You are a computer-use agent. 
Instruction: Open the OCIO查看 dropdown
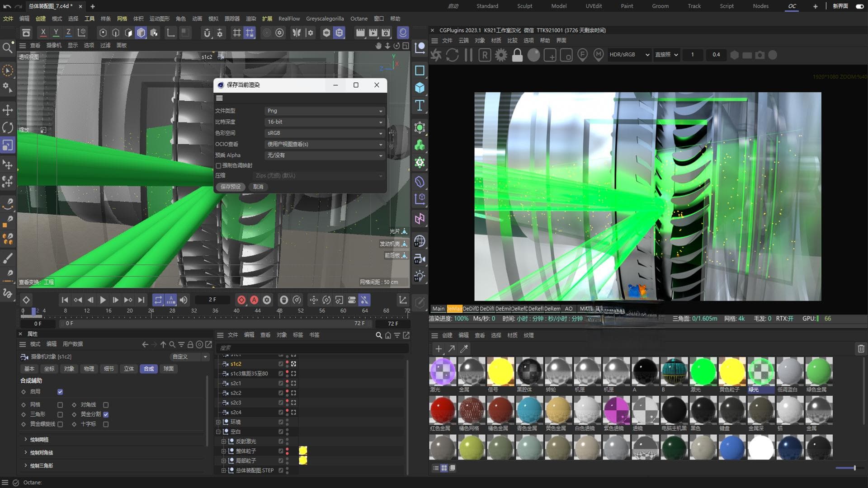click(324, 144)
